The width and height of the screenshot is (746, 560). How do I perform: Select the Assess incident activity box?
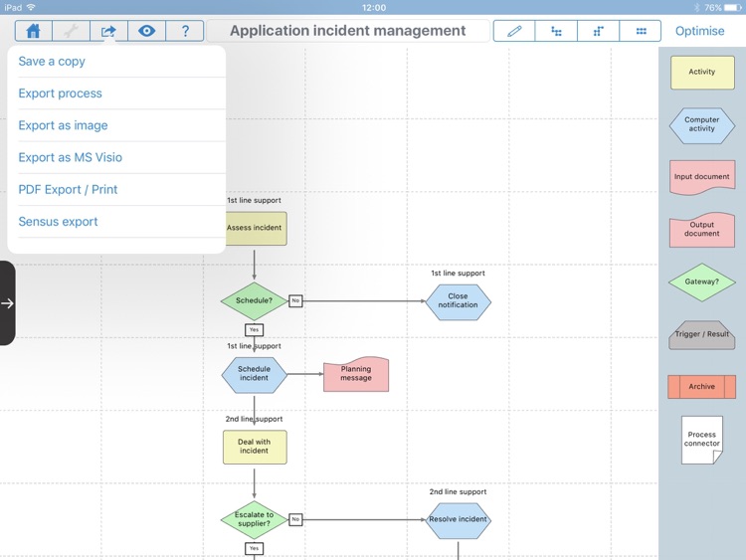256,229
